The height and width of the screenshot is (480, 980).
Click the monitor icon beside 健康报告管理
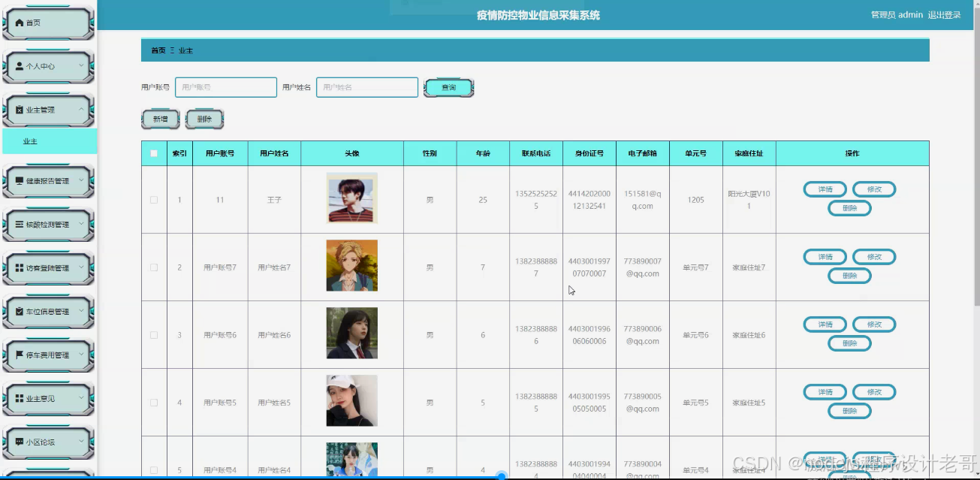[20, 181]
